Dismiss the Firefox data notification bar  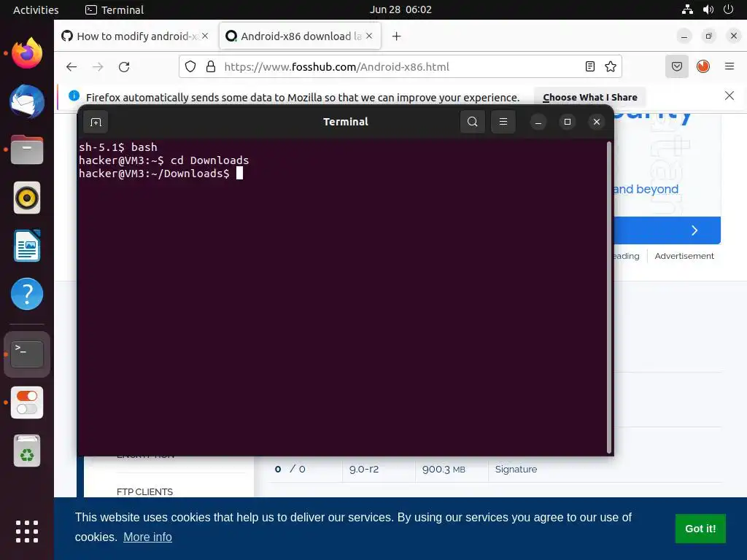point(729,96)
